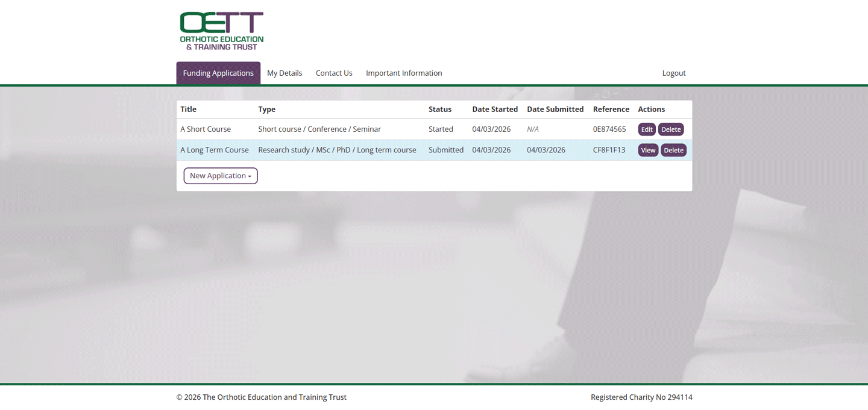Click the Status column header
Screen dimensions: 868x410
coord(439,109)
